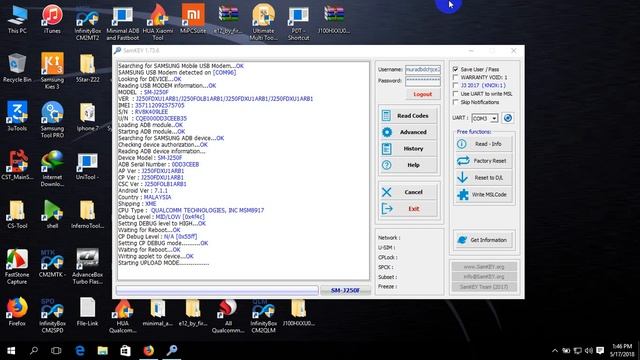Click the Get Information button

point(483,240)
